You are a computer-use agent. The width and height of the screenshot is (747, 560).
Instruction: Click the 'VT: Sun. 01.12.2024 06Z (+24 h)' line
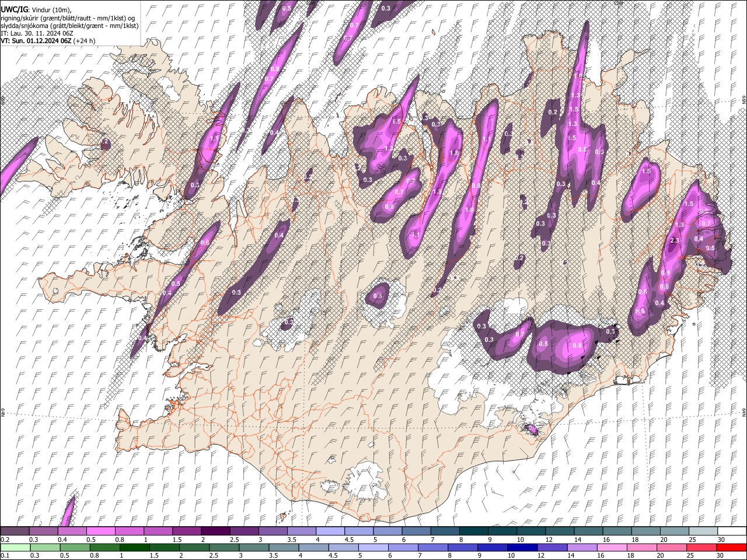(48, 41)
